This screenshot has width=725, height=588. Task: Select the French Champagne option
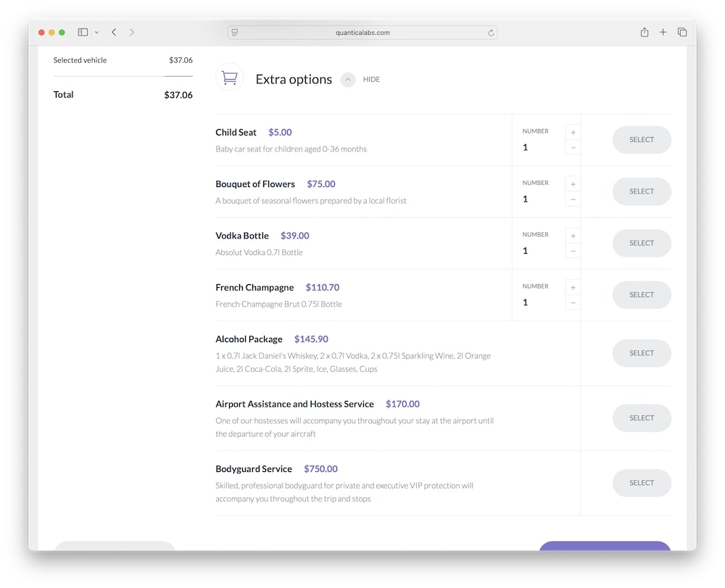642,295
